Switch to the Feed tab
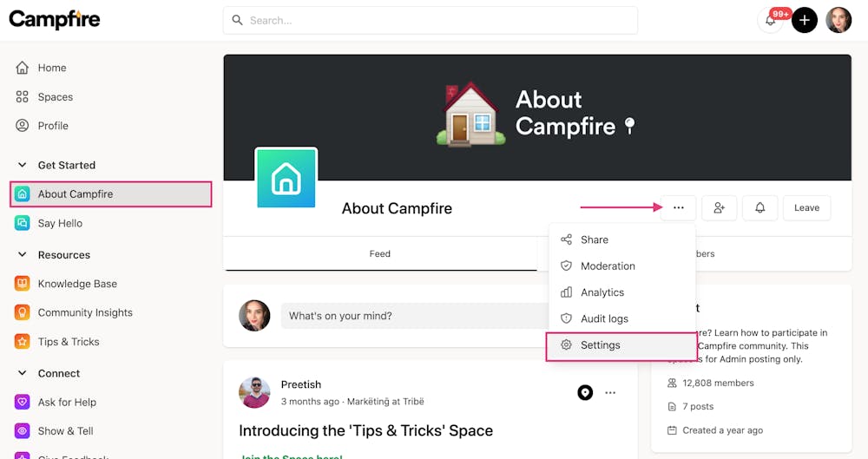 click(380, 254)
